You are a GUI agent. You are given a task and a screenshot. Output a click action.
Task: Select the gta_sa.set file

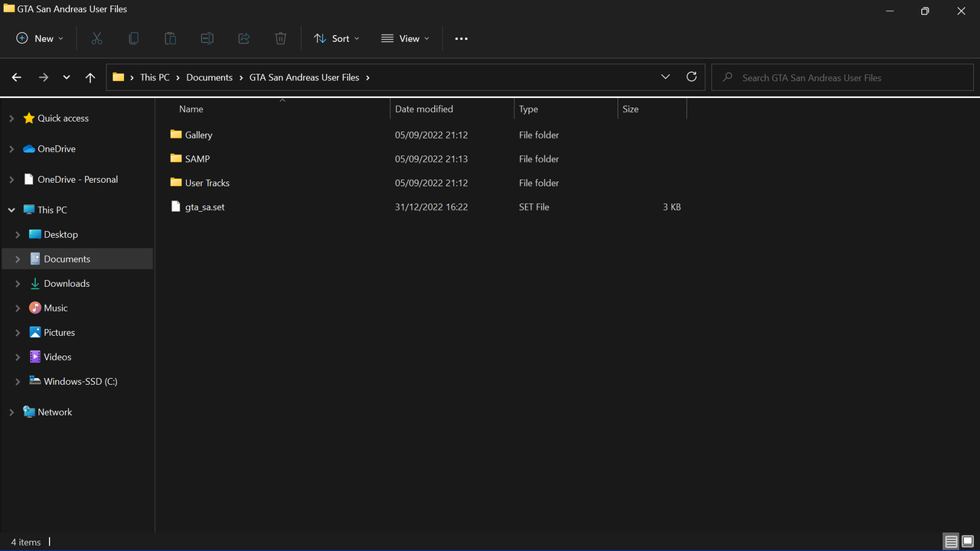tap(204, 207)
